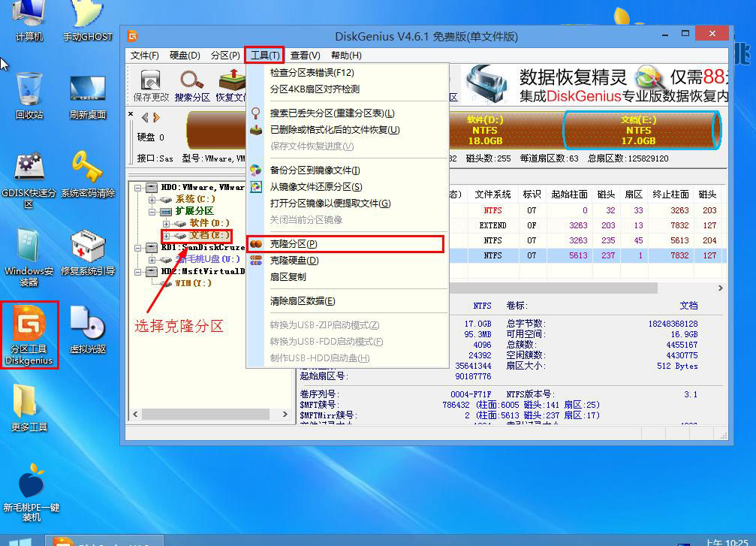Select 克隆硬盘(D) from the tools menu
This screenshot has width=756, height=546.
tap(347, 261)
